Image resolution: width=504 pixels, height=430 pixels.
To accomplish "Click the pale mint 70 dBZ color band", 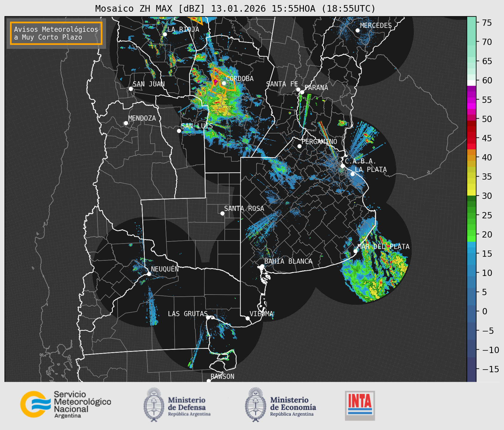I will point(471,42).
